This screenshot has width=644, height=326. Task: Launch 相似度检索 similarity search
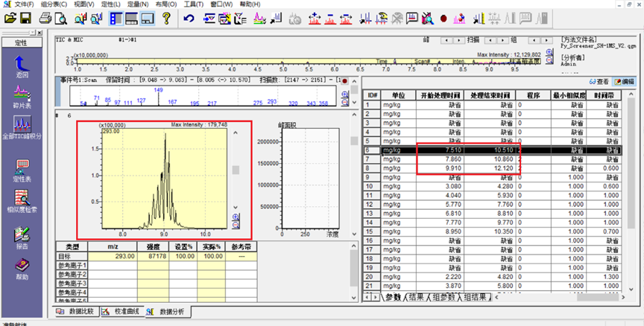coord(22,199)
